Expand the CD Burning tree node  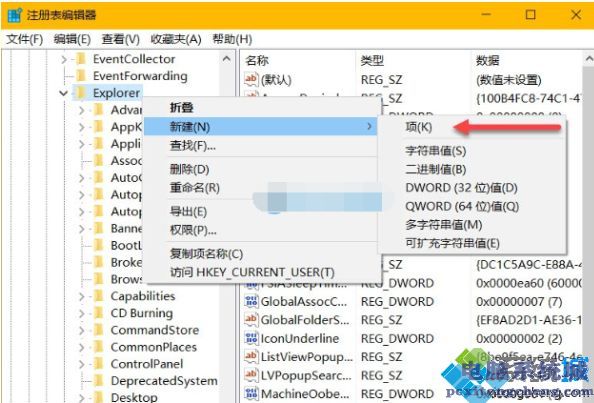81,313
